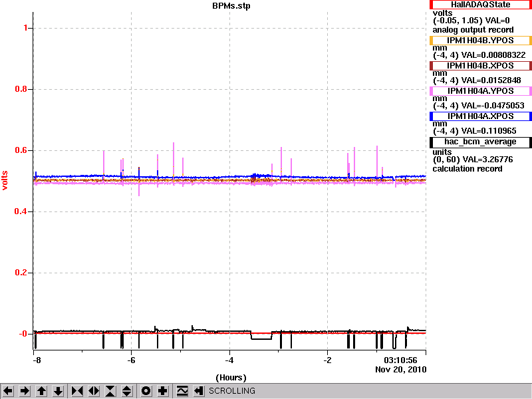532x399 pixels.
Task: Click the outward-pointing horizontal triangles zoom icon
Action: [x=94, y=391]
